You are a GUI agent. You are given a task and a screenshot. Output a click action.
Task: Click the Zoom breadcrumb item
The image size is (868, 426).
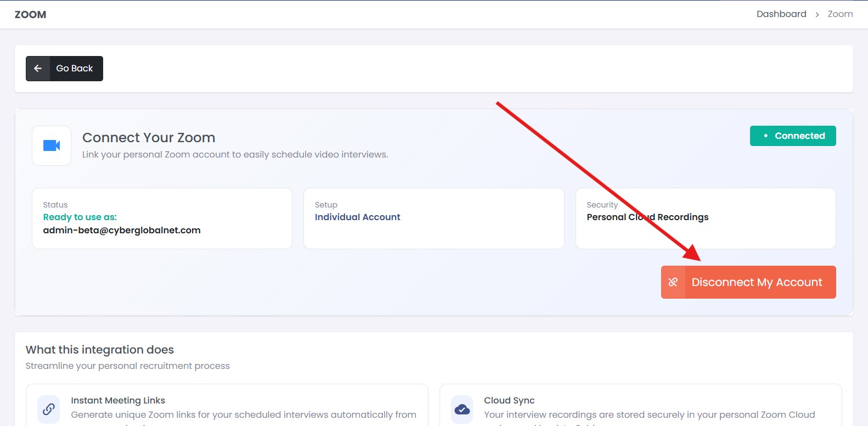tap(840, 14)
